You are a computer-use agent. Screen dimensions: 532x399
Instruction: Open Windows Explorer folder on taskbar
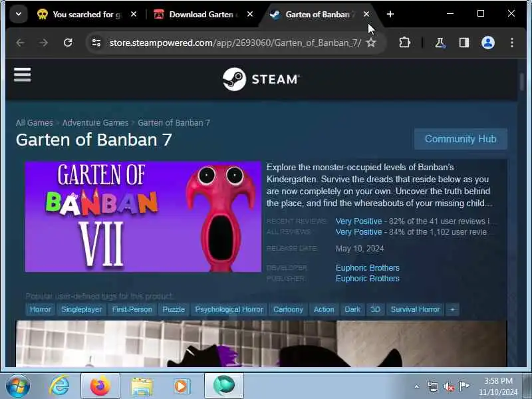coord(142,386)
